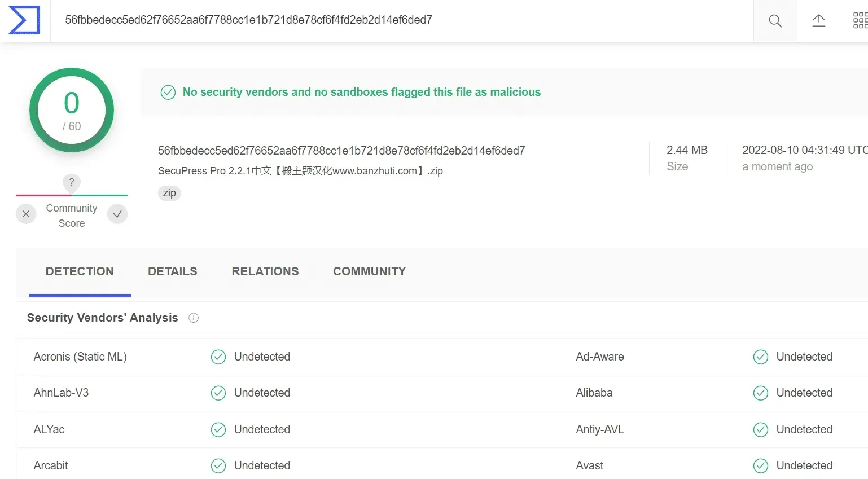This screenshot has height=479, width=868.
Task: Click the community score question mark
Action: tap(72, 182)
